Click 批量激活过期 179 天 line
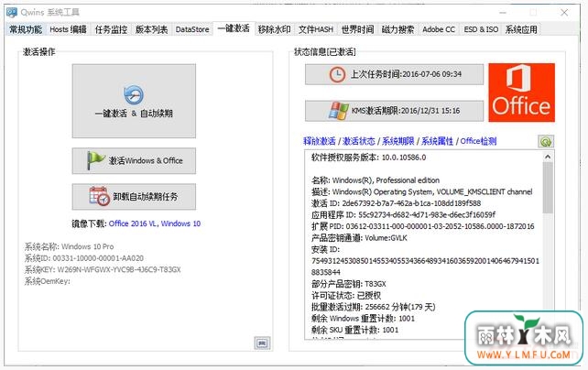The width and height of the screenshot is (588, 370). tap(373, 307)
